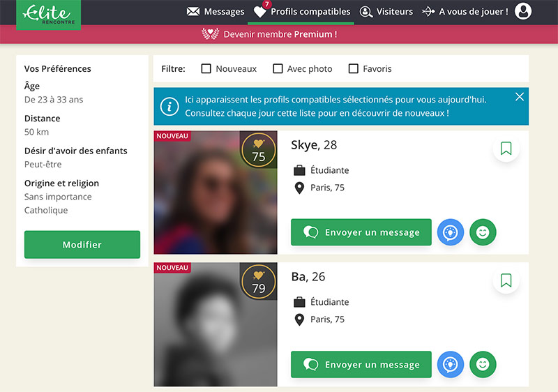Viewport: 558px width, 392px height.
Task: Open Skye's blurred profile photo
Action: [x=216, y=193]
